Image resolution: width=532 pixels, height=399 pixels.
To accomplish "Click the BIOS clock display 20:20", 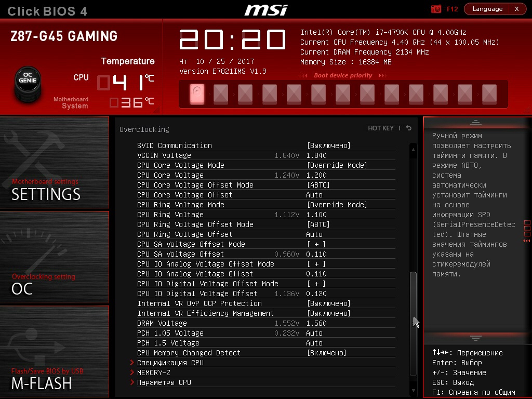I will click(232, 39).
